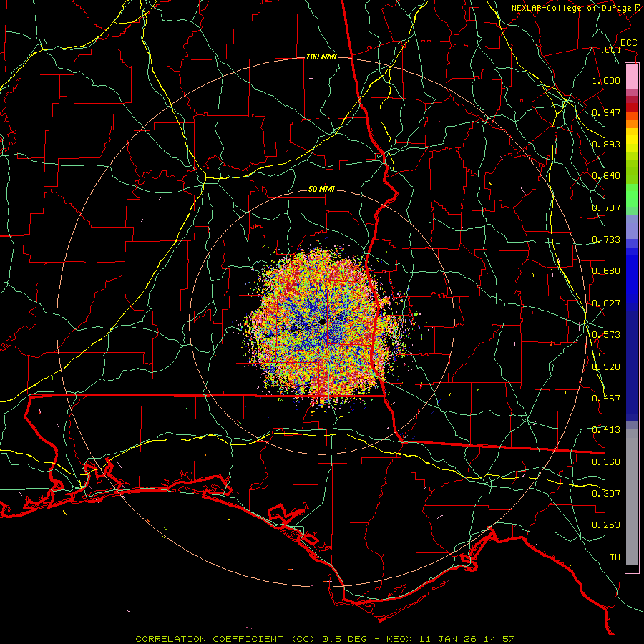This screenshot has height=644, width=644.
Task: Click the "[CC]" unit label above legend
Action: pyautogui.click(x=611, y=49)
